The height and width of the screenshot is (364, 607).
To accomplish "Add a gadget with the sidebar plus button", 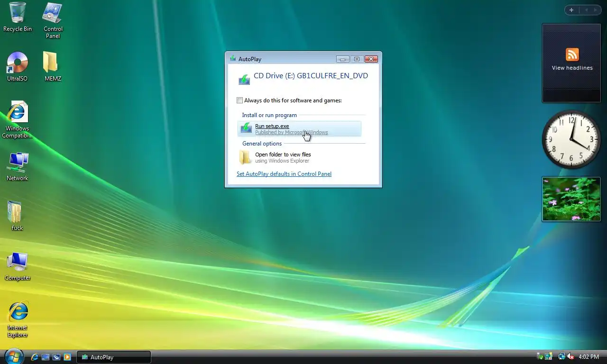I will click(x=571, y=10).
